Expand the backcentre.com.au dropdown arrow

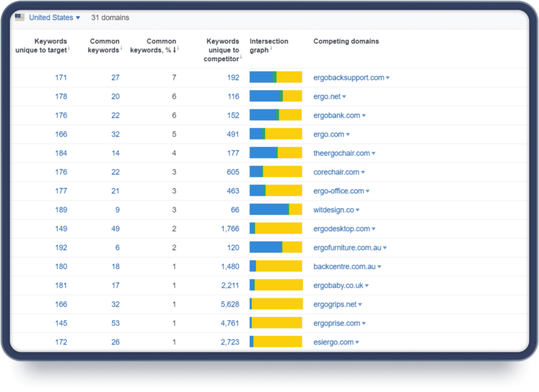click(x=379, y=267)
